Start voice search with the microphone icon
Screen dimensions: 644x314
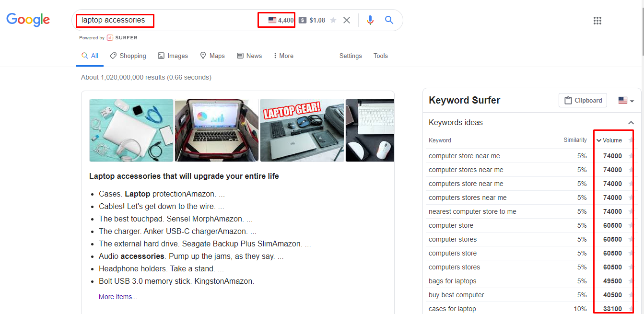(370, 20)
